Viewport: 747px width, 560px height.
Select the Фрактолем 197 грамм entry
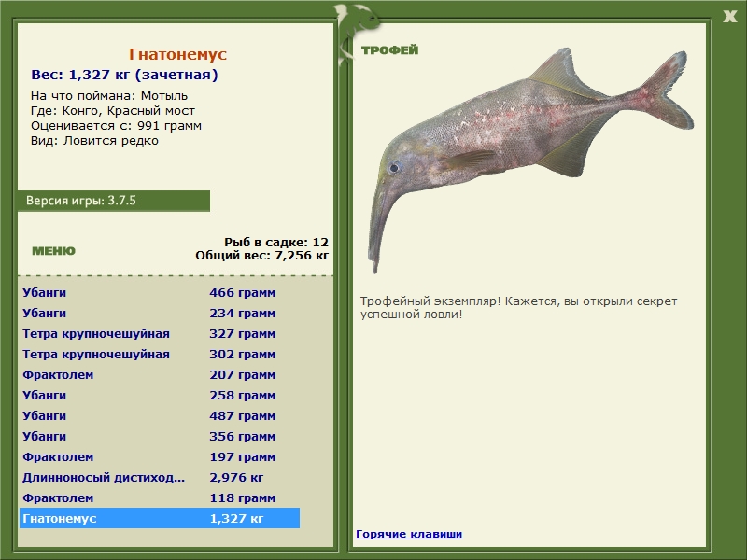point(160,456)
